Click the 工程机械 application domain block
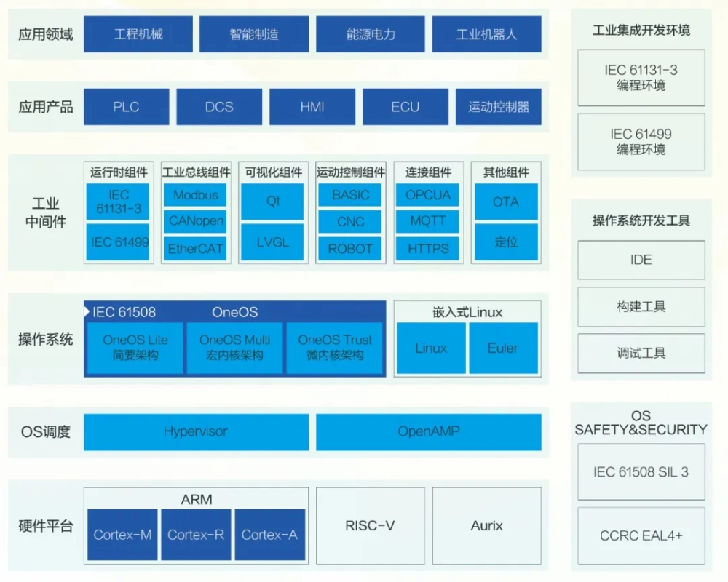Screen dimensions: 728x582 click(x=138, y=34)
